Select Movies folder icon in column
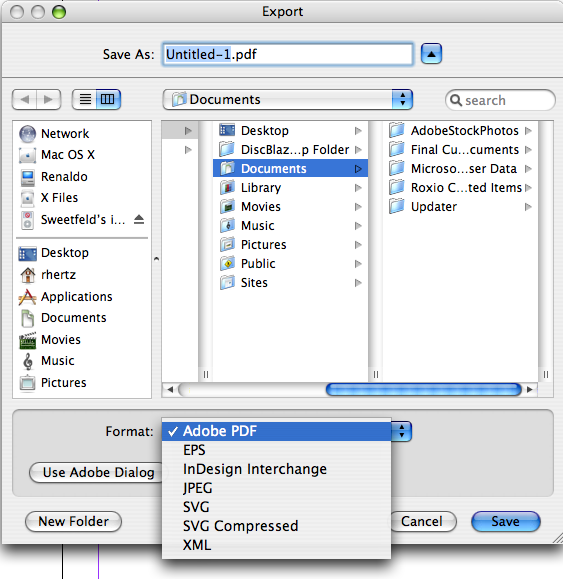Viewport: 563px width, 579px height. tap(228, 206)
